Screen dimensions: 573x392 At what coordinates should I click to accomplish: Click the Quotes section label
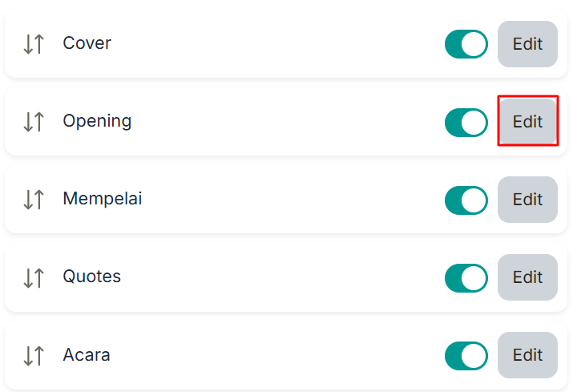point(91,277)
